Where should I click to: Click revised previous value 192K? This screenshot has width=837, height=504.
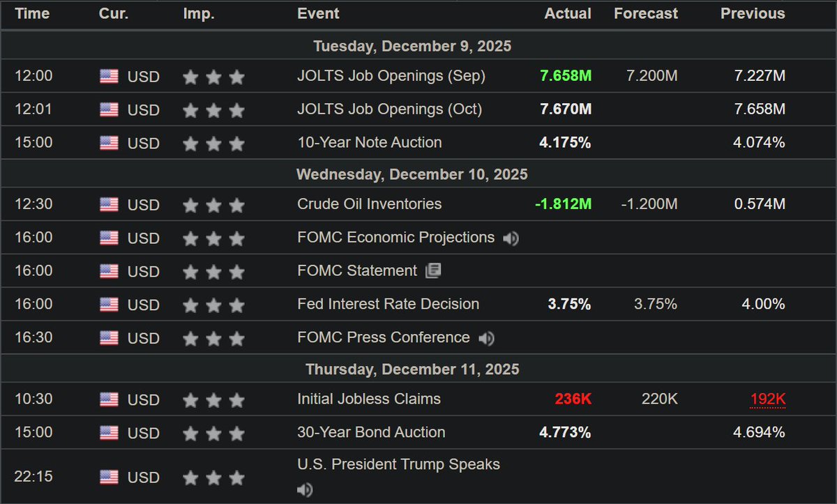[x=768, y=399]
